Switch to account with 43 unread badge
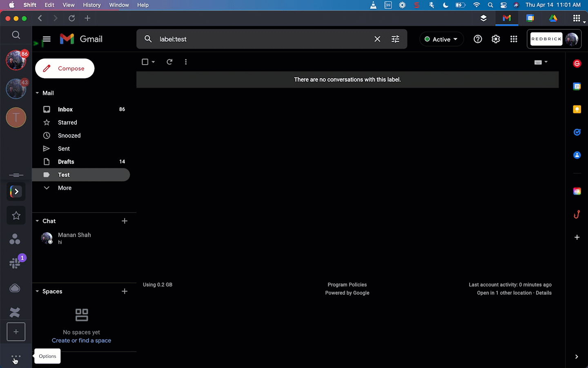Viewport: 588px width, 368px height. 16,89
